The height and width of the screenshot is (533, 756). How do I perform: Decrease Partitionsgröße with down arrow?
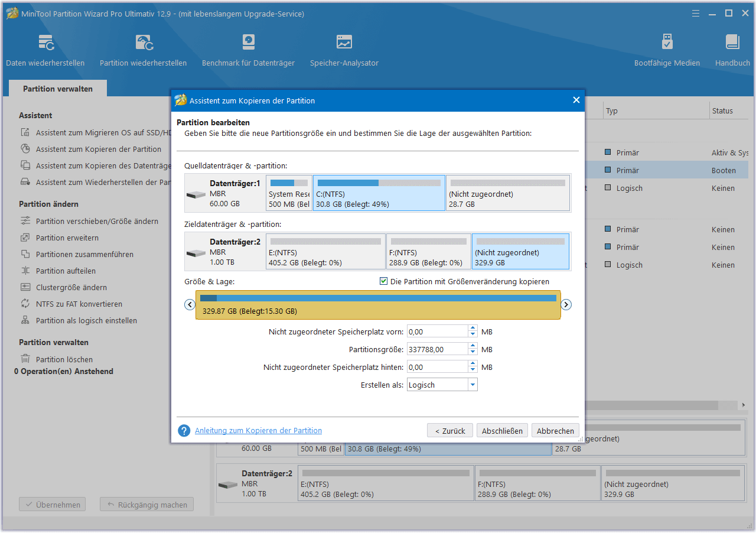[472, 352]
